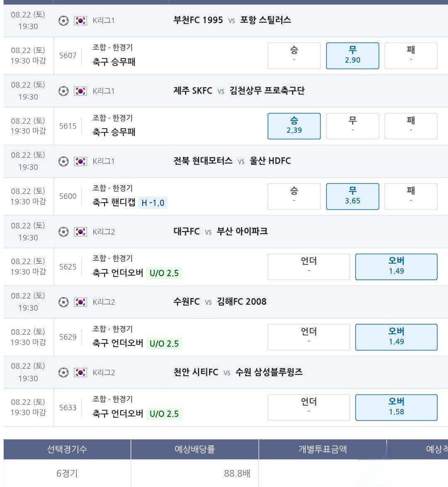448x487 pixels.
Task: Deselect 오버 1.58 bet for game 5633
Action: click(396, 407)
